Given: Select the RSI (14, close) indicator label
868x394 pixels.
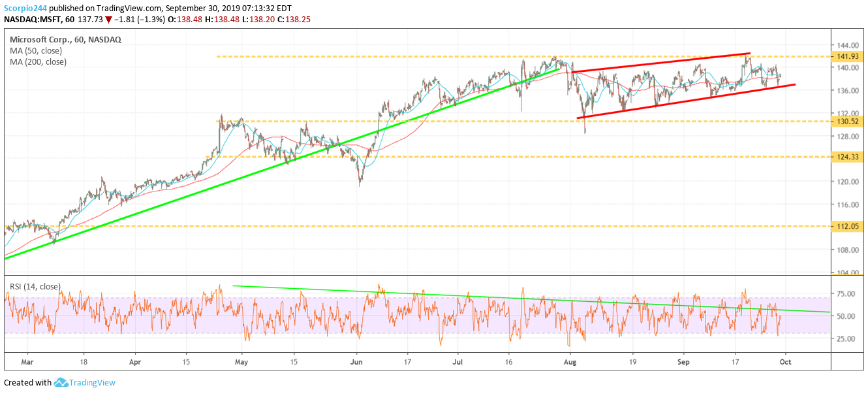Looking at the screenshot, I should [x=35, y=286].
